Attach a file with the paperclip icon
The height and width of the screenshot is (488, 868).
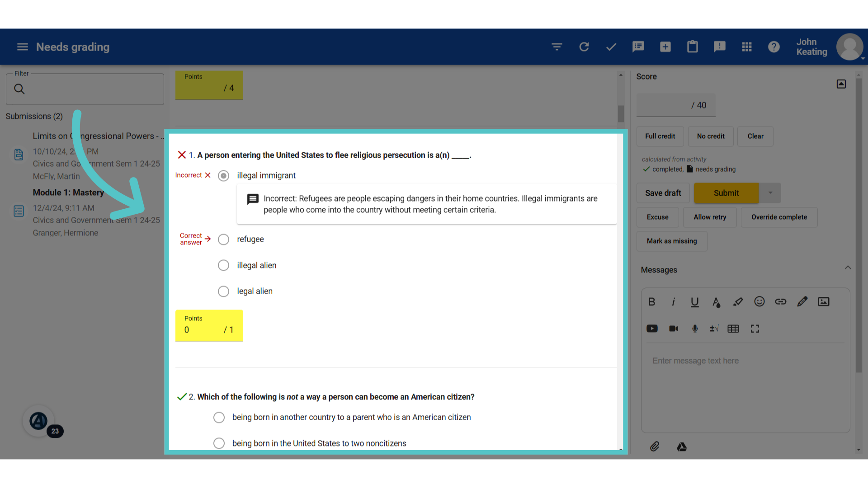655,447
